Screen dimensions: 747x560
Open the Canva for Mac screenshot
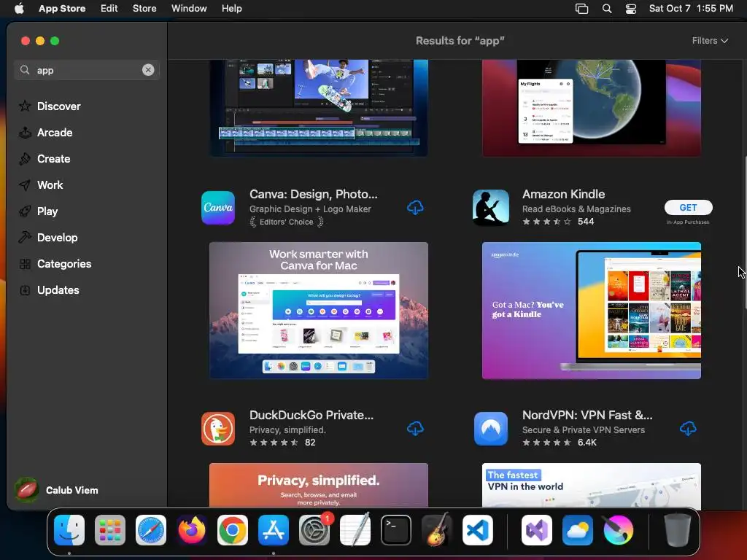click(319, 311)
